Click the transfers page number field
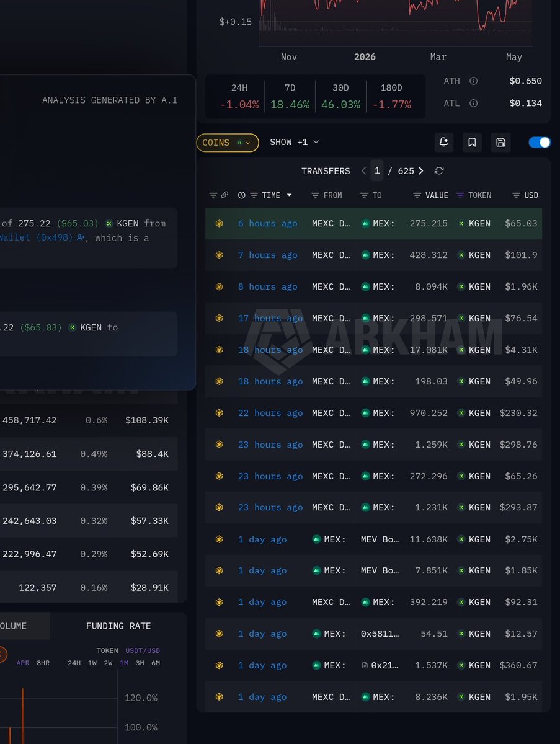 point(377,171)
